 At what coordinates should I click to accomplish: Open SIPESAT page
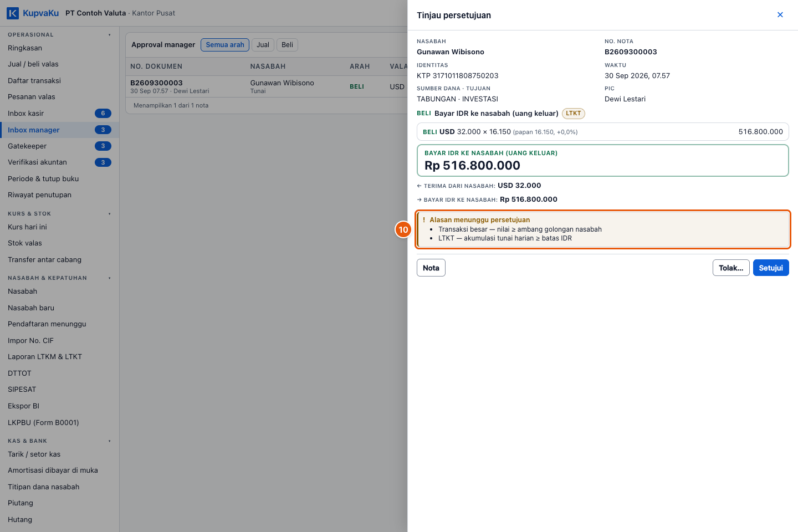click(x=59, y=390)
